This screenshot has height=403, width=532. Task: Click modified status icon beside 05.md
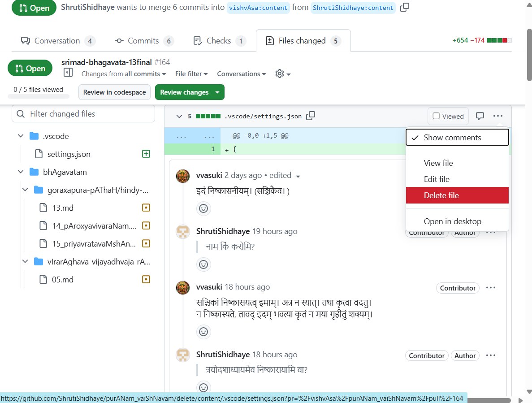146,280
